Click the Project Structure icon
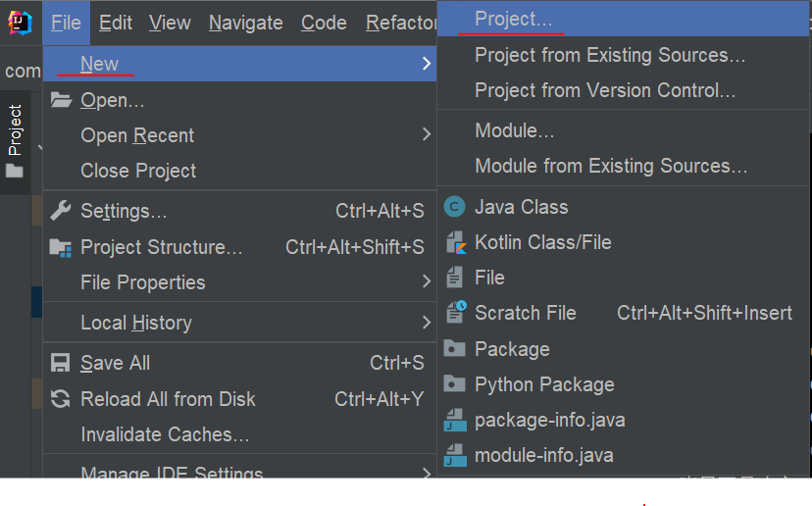Screen dimensions: 812x506 [61, 247]
